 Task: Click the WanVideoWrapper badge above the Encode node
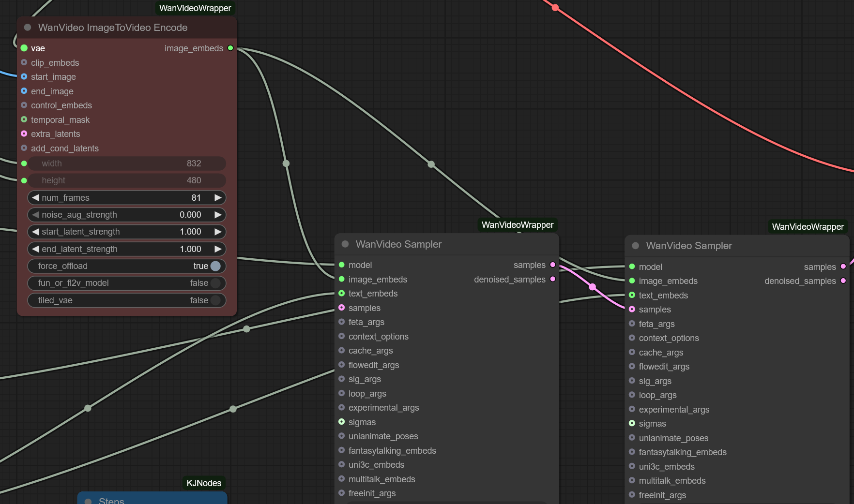click(x=195, y=8)
